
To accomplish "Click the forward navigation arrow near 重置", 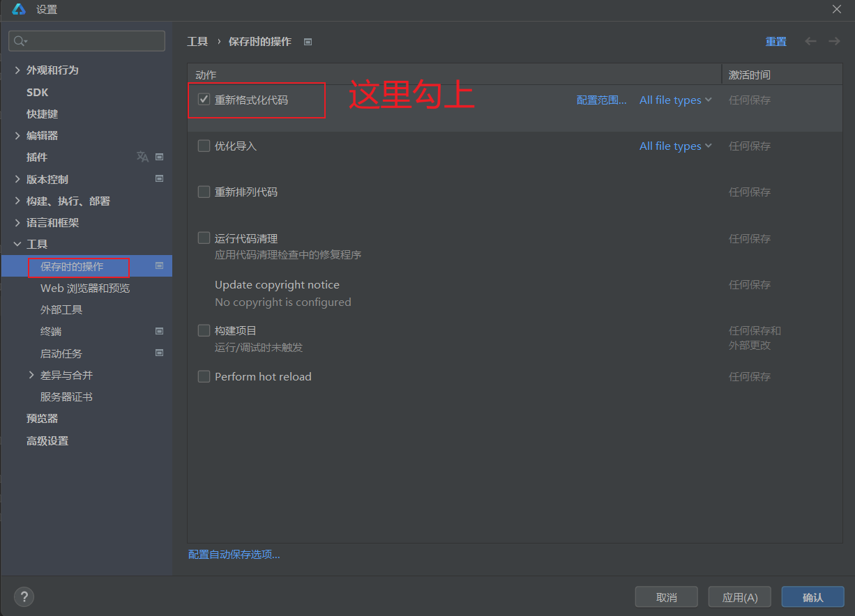I will coord(834,41).
